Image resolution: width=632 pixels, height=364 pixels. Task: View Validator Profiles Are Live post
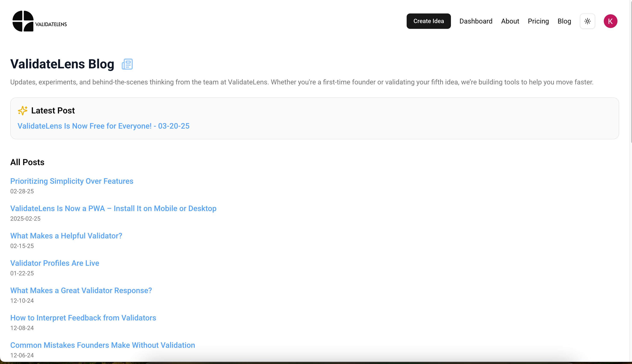55,263
